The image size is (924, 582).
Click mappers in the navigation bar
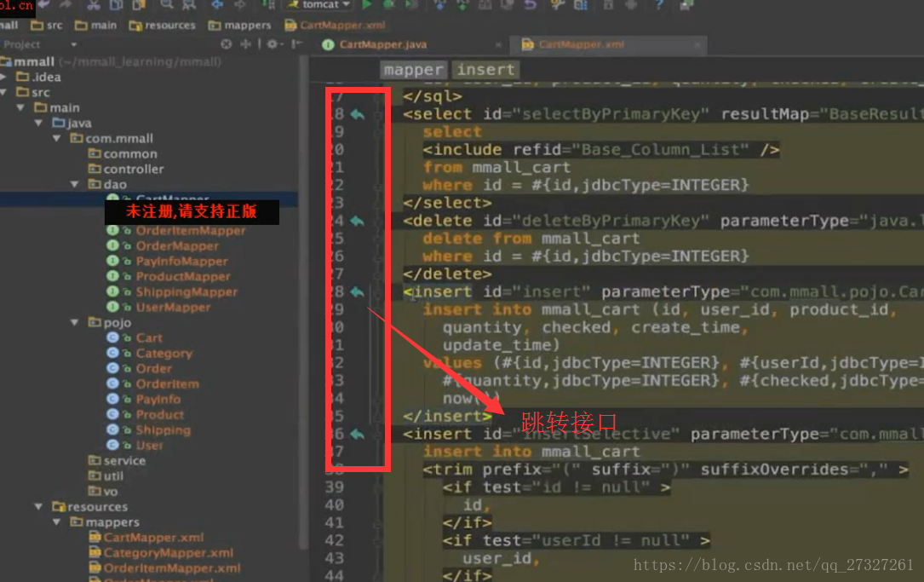coord(240,26)
